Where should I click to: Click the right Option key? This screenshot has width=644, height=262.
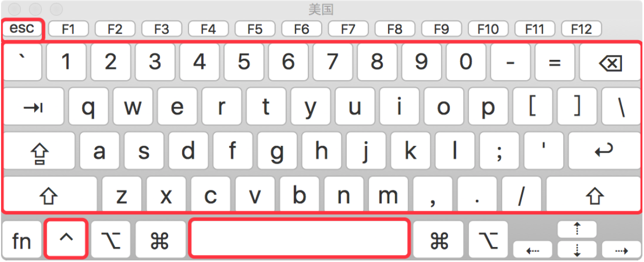488,240
